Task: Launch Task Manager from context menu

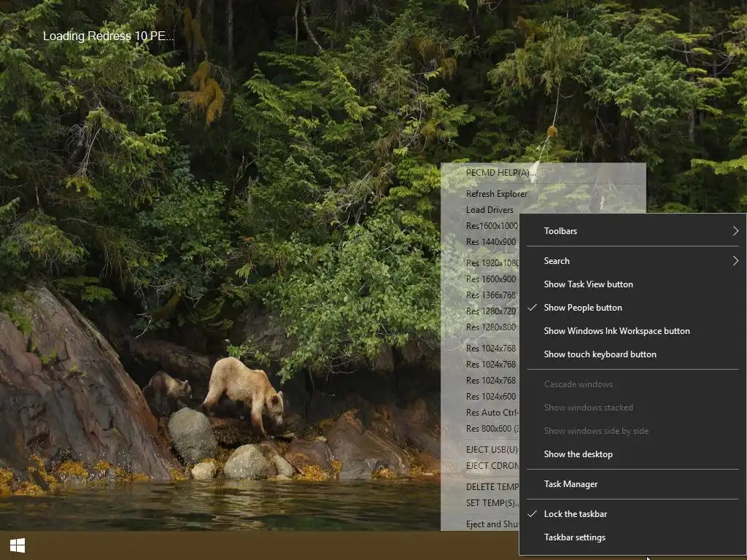Action: [x=632, y=484]
